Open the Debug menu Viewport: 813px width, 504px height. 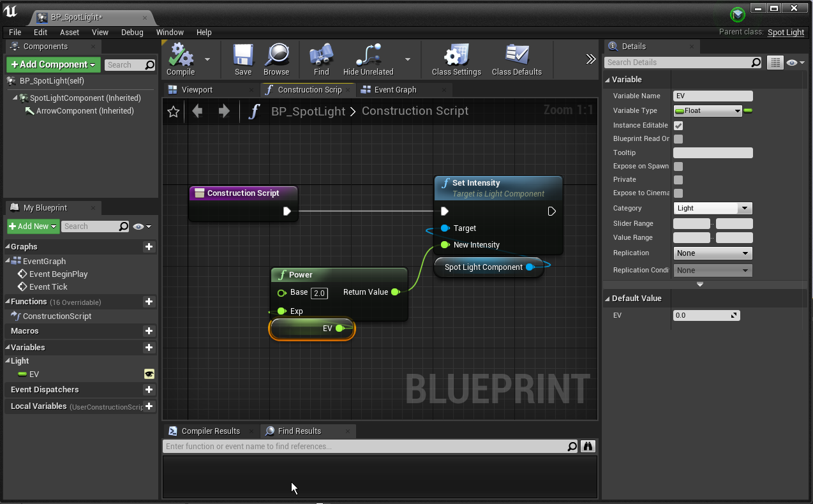tap(132, 33)
